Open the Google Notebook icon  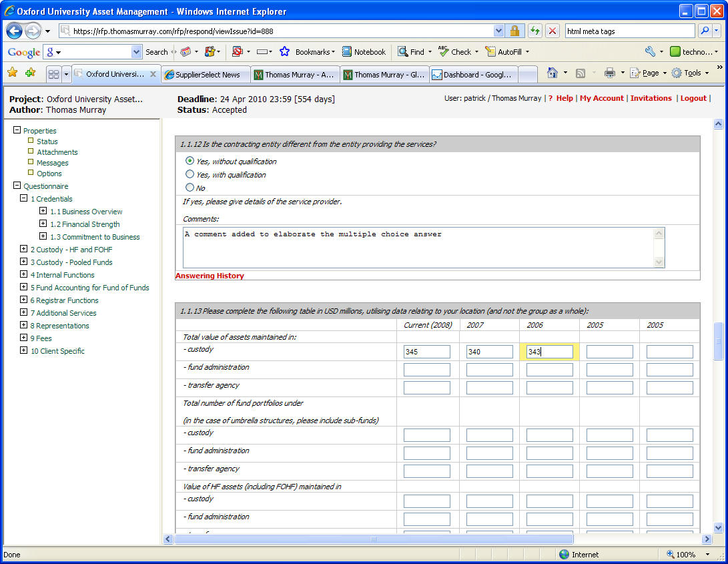pos(347,51)
